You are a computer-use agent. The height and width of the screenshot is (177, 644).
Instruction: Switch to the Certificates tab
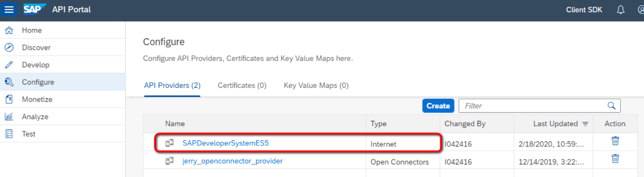coord(242,86)
